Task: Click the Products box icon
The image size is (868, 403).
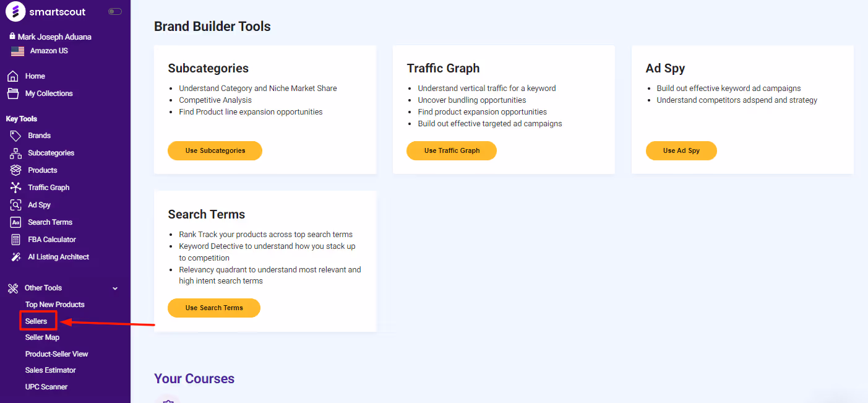Action: tap(16, 170)
